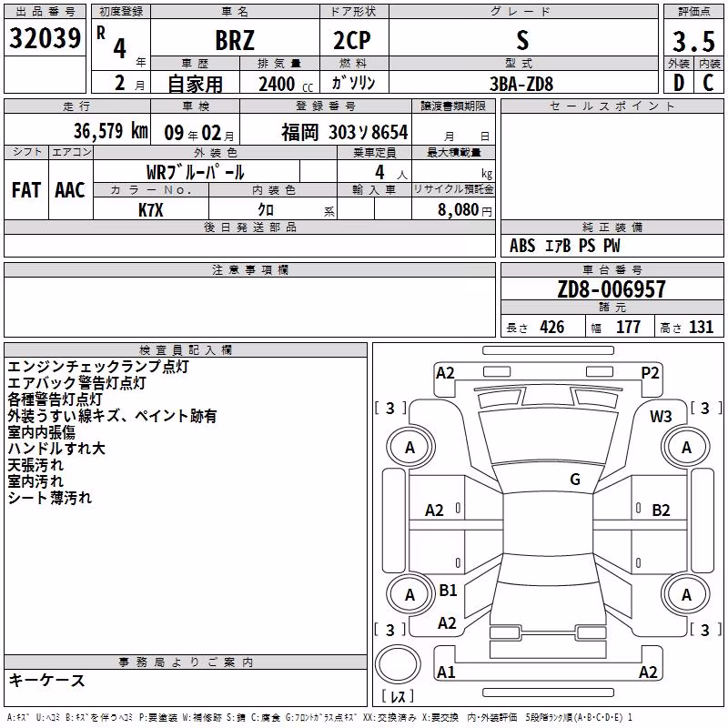728x728 pixels.
Task: Click the shift type FAT
Action: click(26, 190)
